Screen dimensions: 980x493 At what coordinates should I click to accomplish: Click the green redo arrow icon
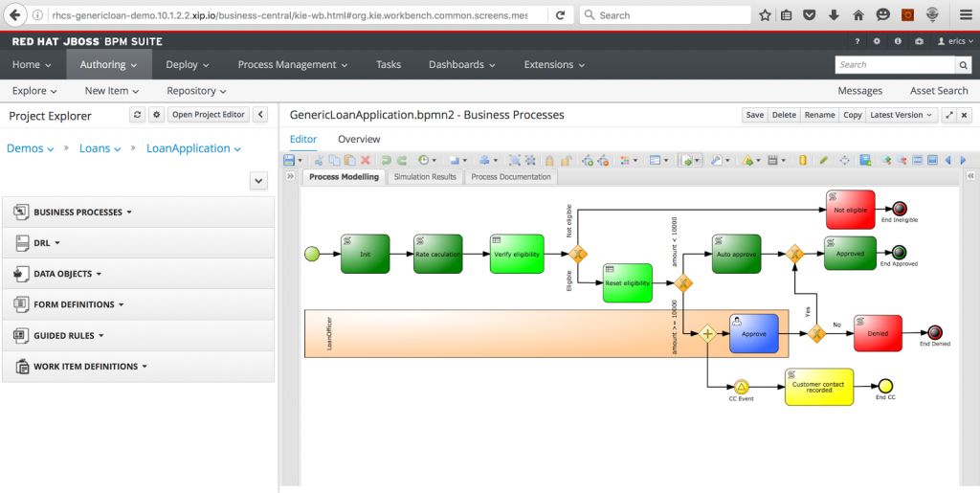click(402, 161)
